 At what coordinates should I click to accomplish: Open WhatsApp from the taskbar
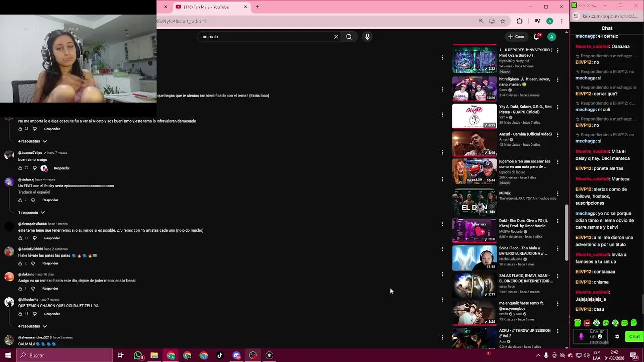(x=138, y=355)
